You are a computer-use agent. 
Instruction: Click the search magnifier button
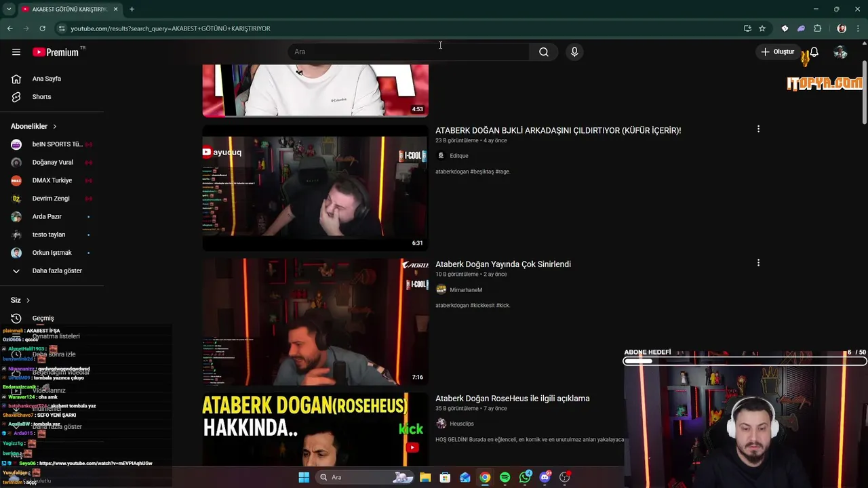(543, 52)
